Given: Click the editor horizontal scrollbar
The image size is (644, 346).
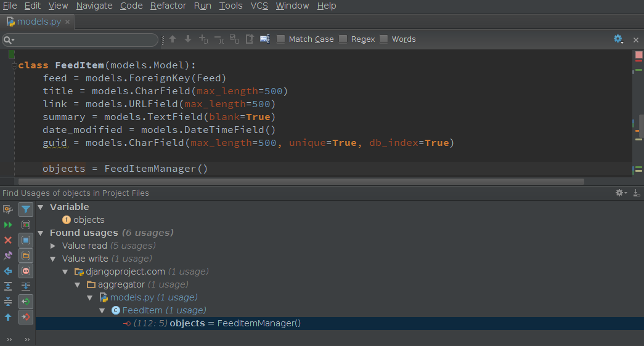Looking at the screenshot, I should click(x=301, y=182).
